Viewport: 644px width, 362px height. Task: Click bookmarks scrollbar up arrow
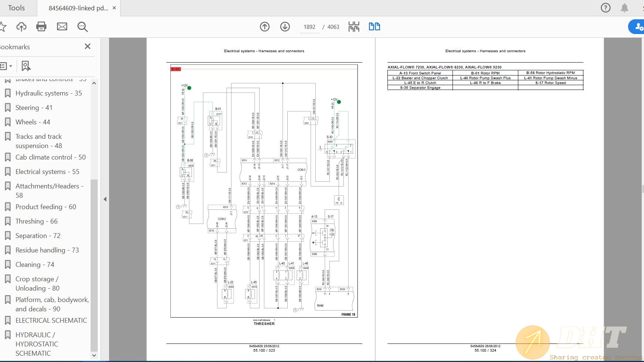click(94, 83)
